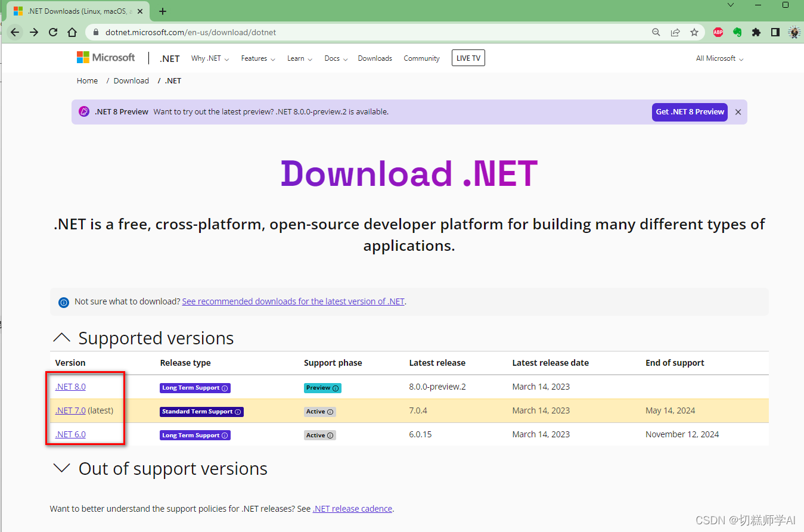
Task: Click inside the address bar
Action: [x=238, y=32]
